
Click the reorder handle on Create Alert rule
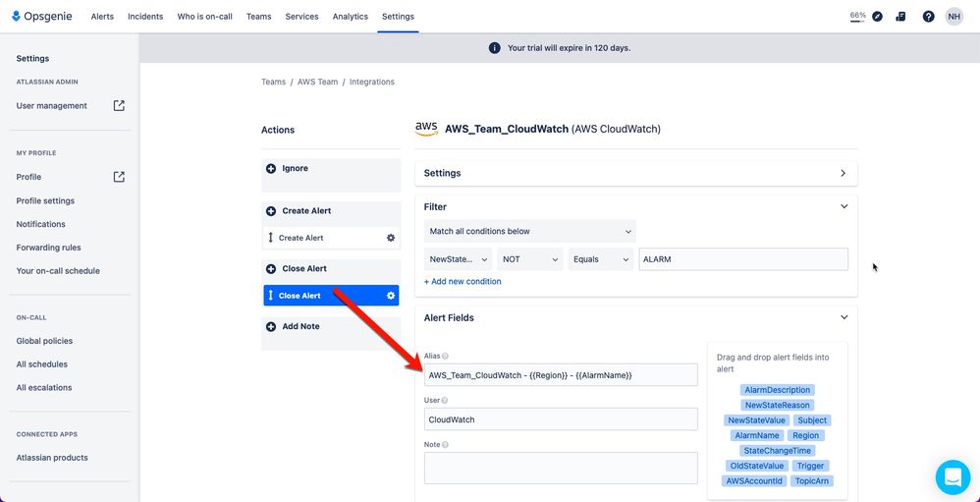(x=271, y=238)
